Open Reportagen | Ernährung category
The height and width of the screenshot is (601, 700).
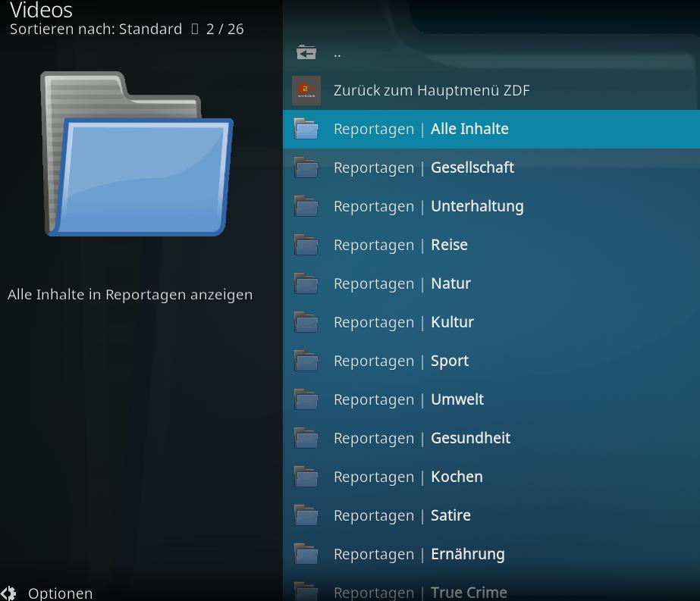pyautogui.click(x=491, y=554)
